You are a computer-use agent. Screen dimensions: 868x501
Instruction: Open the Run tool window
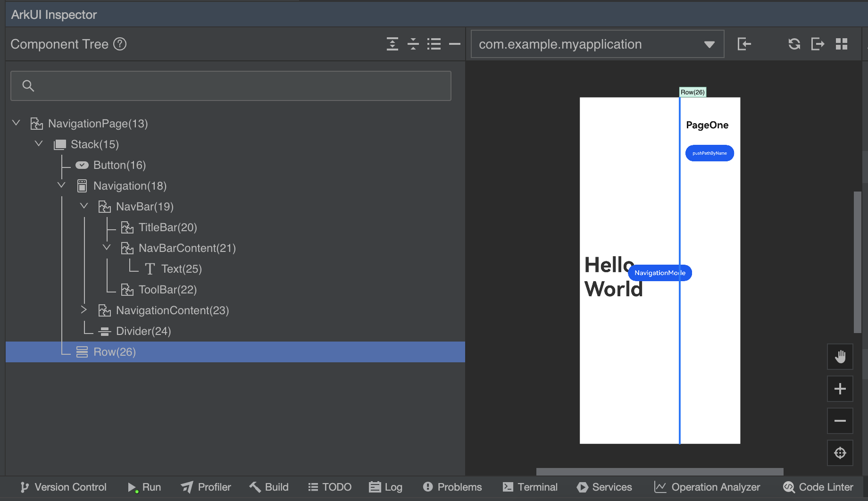click(144, 487)
